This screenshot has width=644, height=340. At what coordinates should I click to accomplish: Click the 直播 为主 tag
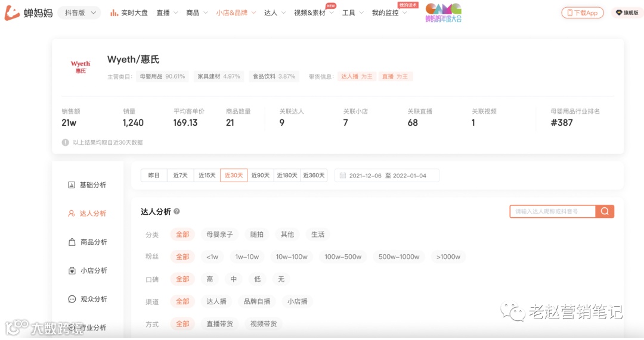tap(395, 76)
